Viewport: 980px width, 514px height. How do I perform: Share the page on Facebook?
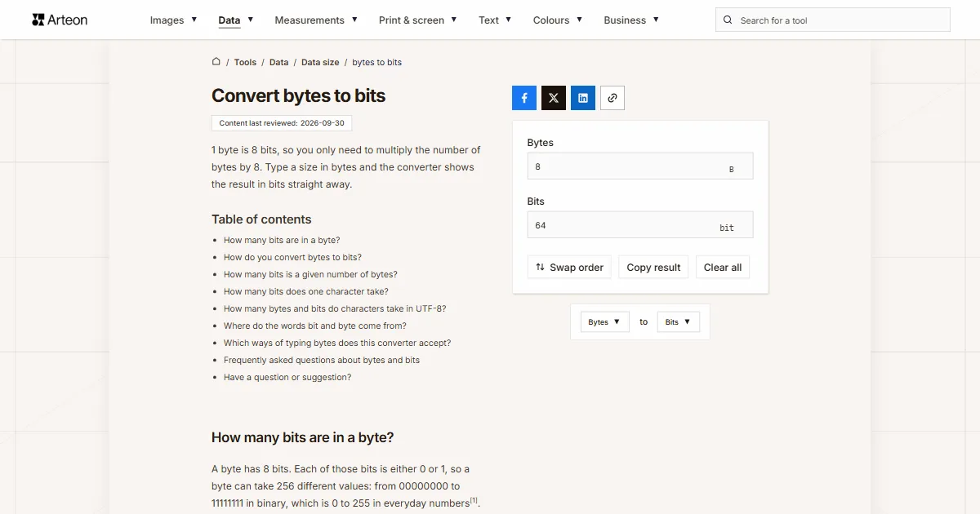pos(524,98)
